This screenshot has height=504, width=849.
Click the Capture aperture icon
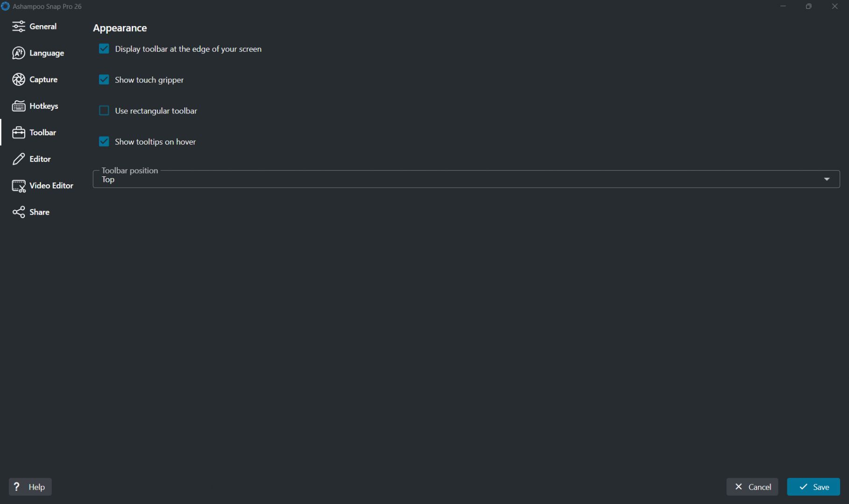coord(19,80)
